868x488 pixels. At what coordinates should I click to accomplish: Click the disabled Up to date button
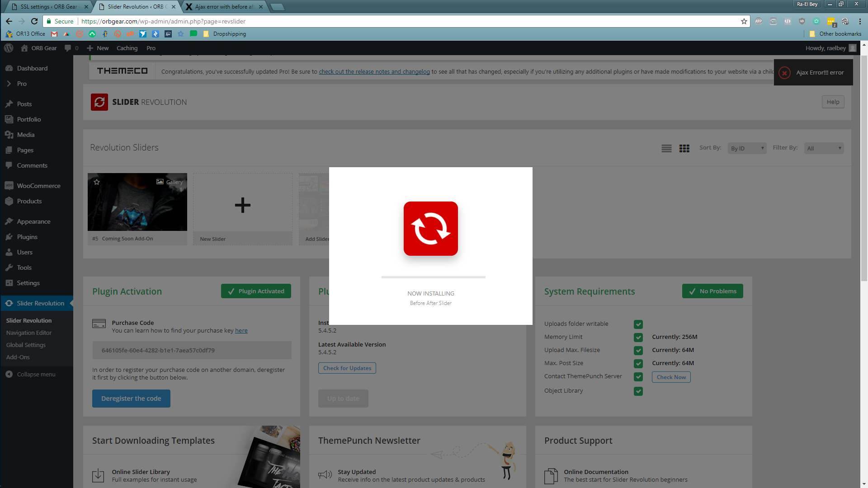(343, 399)
